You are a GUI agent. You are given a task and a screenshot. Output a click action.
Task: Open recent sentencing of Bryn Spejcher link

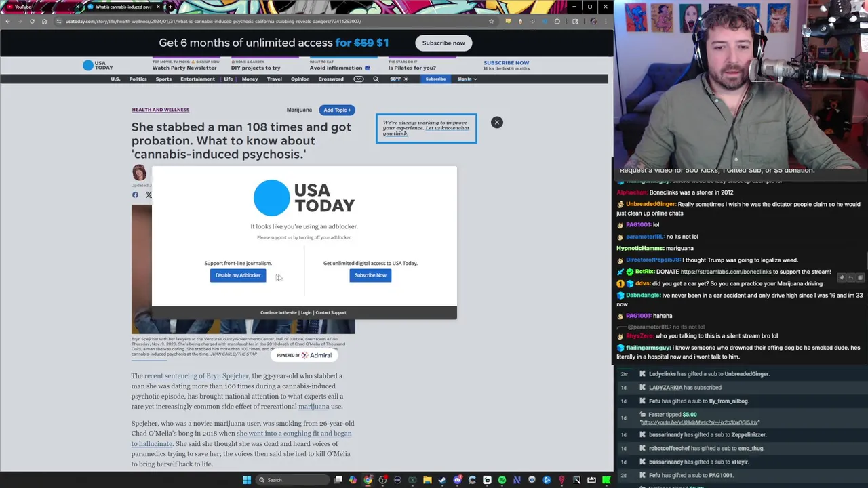(x=197, y=376)
